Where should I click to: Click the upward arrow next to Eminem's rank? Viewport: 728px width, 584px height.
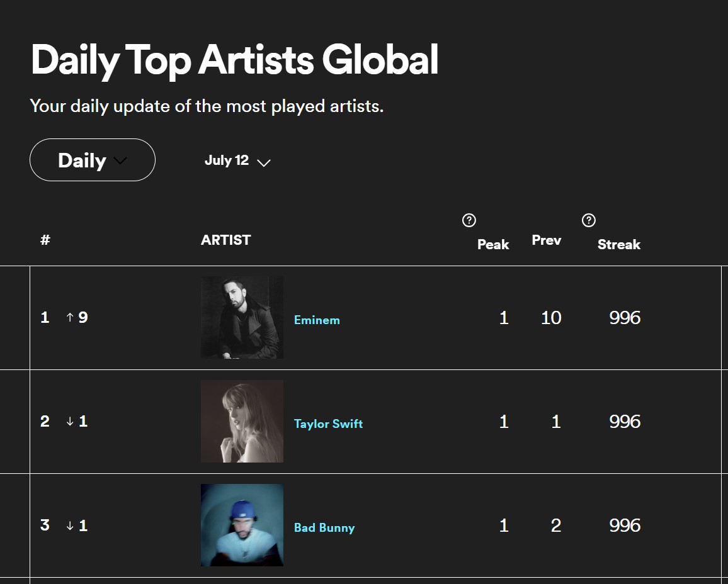(x=71, y=318)
